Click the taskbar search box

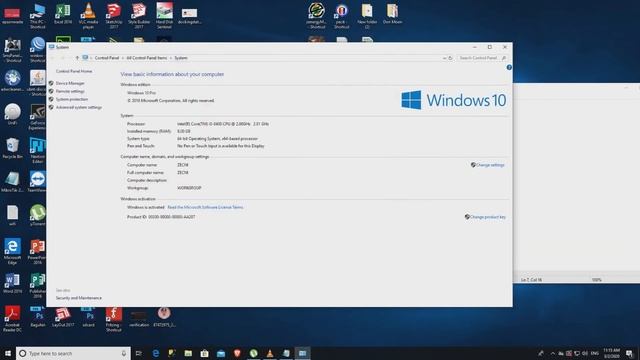coord(73,353)
